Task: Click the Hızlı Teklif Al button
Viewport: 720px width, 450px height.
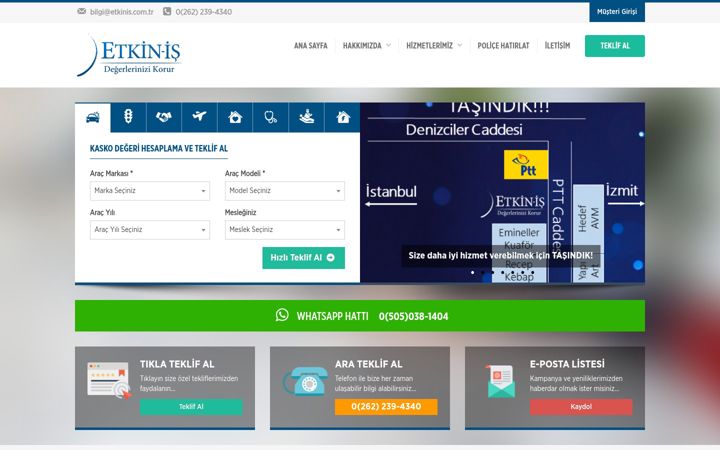Action: (x=304, y=258)
